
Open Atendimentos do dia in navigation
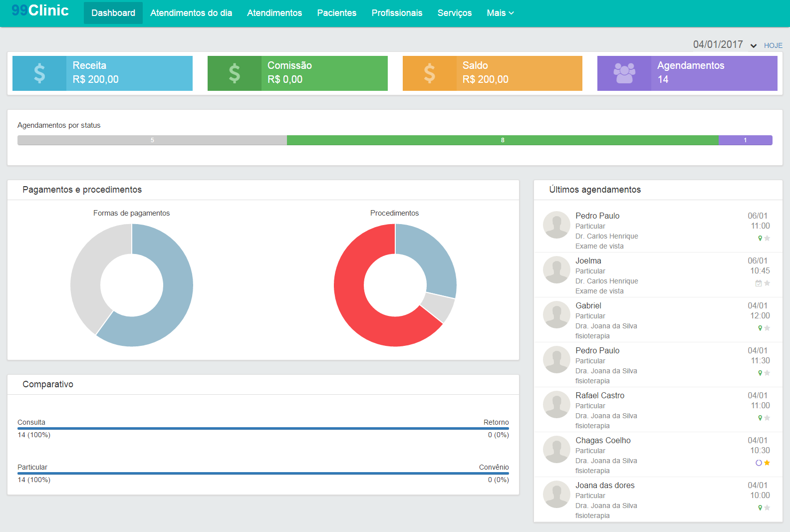pos(191,13)
